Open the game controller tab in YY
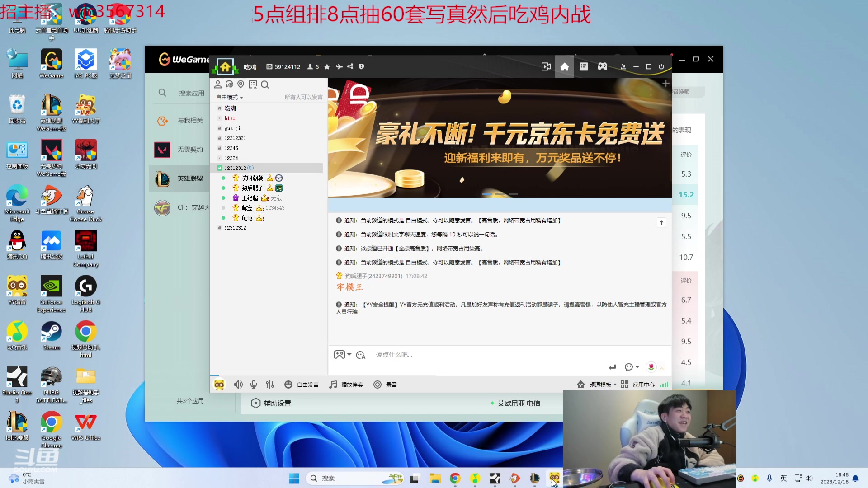This screenshot has width=868, height=488. 603,67
